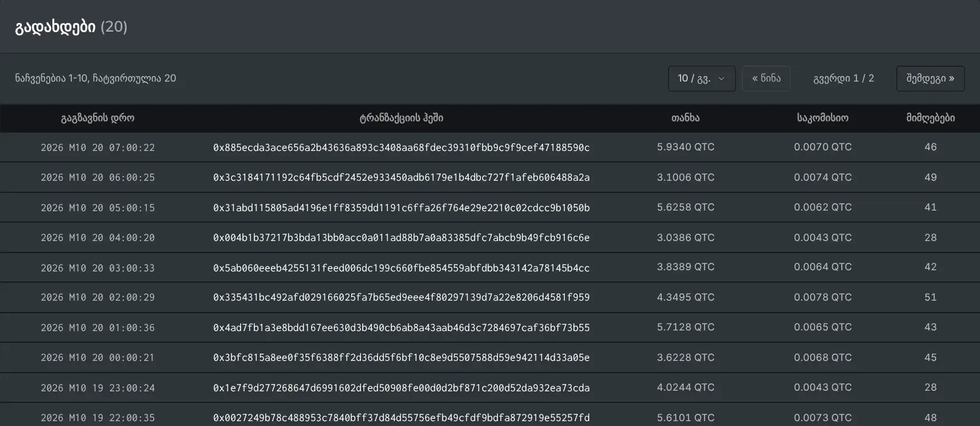
Task: Select the timestamp 2026 M10 20 00:00:21
Action: click(x=97, y=358)
